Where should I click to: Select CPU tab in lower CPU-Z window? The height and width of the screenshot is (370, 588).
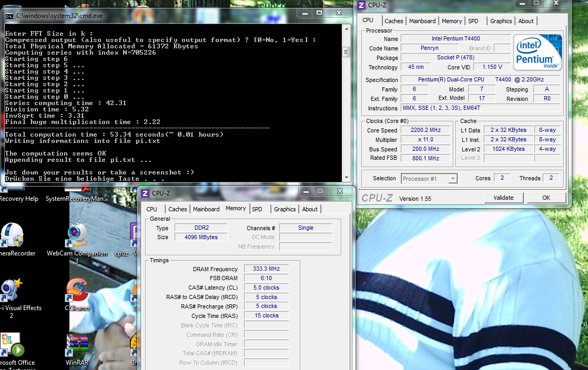(x=152, y=209)
